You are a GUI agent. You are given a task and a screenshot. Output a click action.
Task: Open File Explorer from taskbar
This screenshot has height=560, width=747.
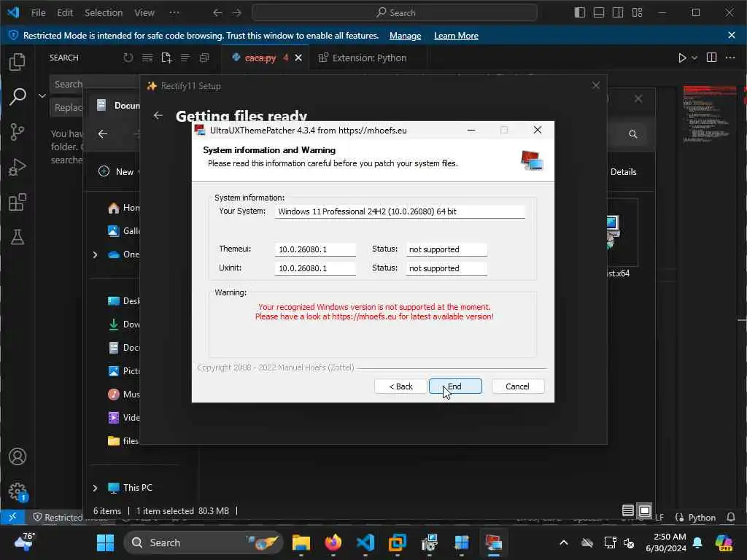(301, 542)
